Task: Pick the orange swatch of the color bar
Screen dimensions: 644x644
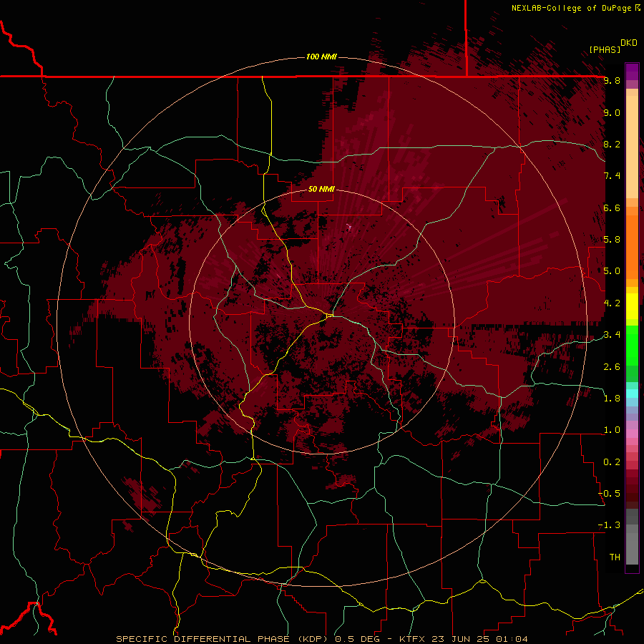Action: point(632,247)
